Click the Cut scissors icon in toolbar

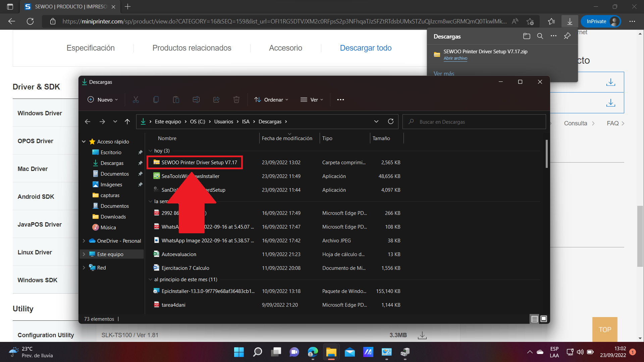tap(136, 100)
